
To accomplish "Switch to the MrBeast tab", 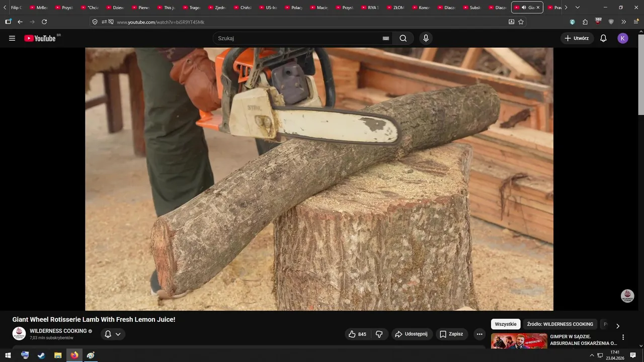I will (39, 8).
